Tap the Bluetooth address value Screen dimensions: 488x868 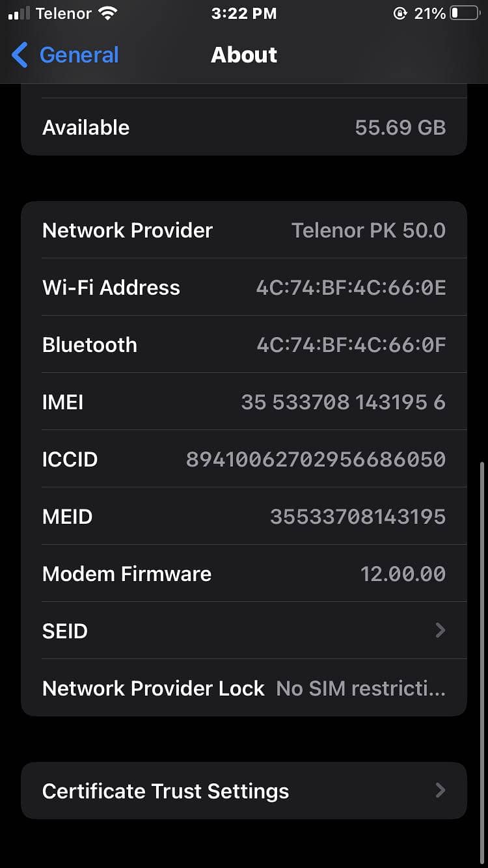tap(351, 345)
